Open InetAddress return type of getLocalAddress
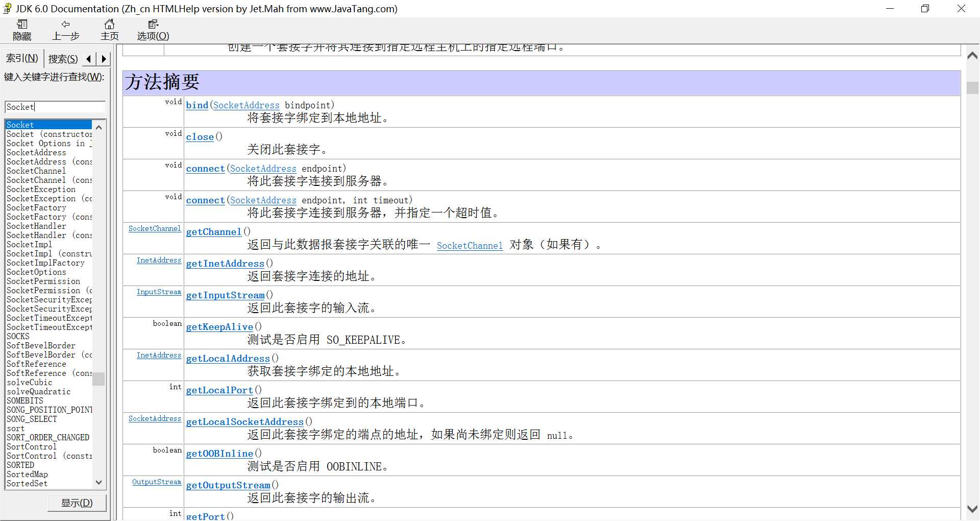This screenshot has width=980, height=521. (159, 356)
